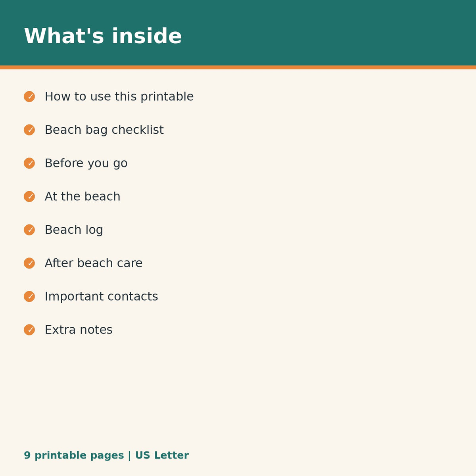Screen dimensions: 476x476
Task: Click the check icon beside At the beach
Action: pyautogui.click(x=29, y=196)
